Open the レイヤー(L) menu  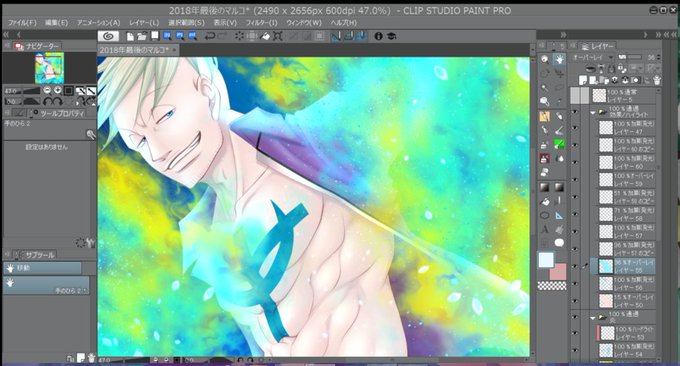point(144,23)
